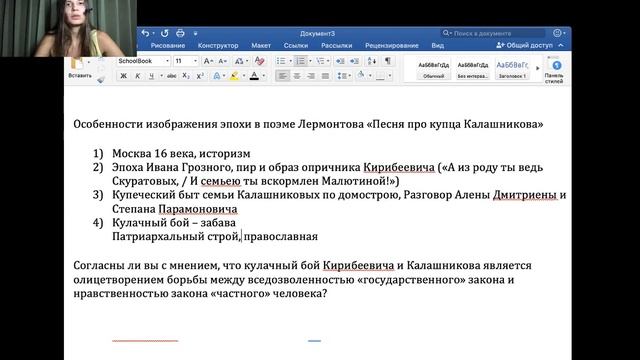The width and height of the screenshot is (640, 360).
Task: Apply the Обычный style
Action: [433, 69]
